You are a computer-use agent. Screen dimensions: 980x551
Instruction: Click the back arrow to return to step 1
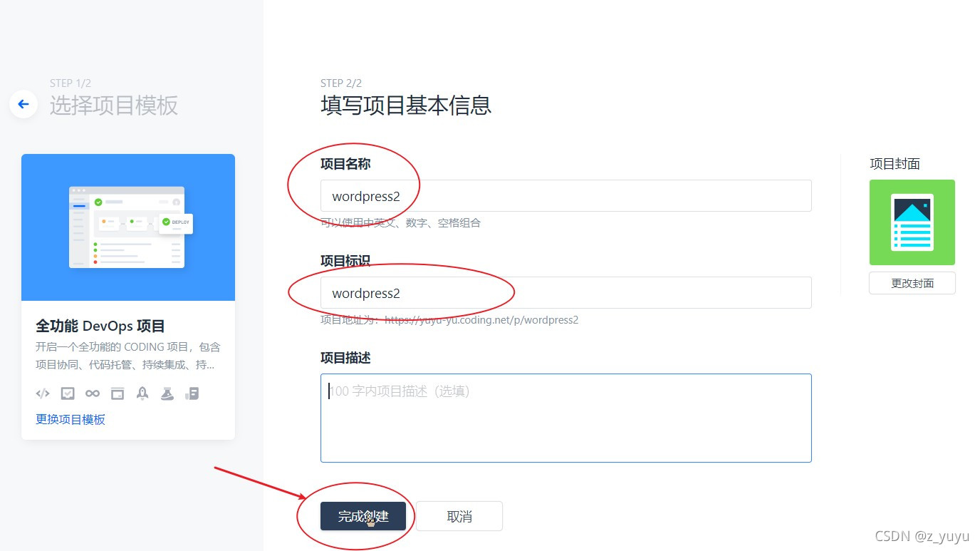click(23, 104)
